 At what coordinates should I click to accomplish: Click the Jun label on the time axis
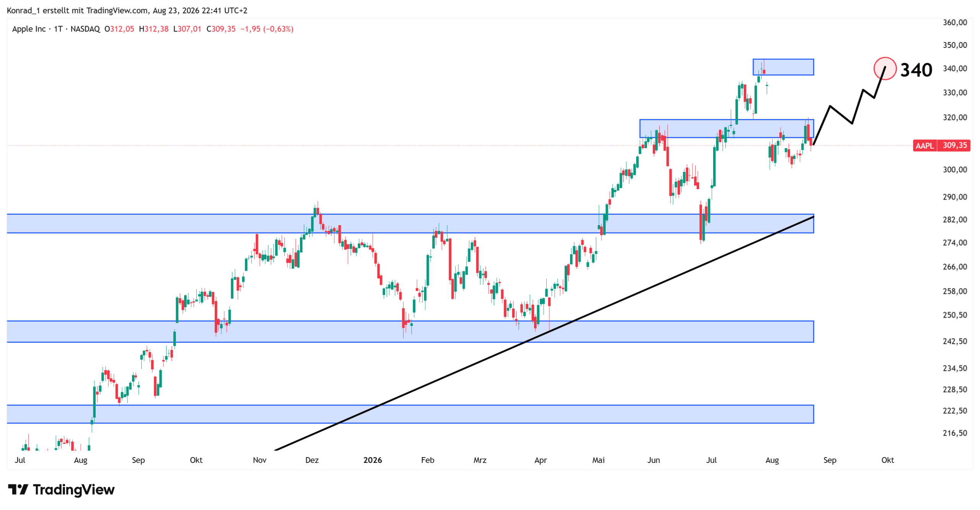click(653, 460)
